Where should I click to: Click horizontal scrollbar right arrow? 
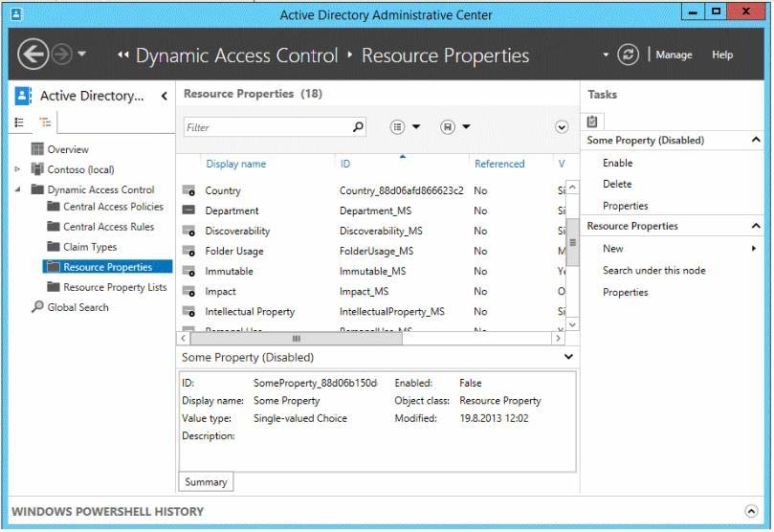tap(558, 338)
